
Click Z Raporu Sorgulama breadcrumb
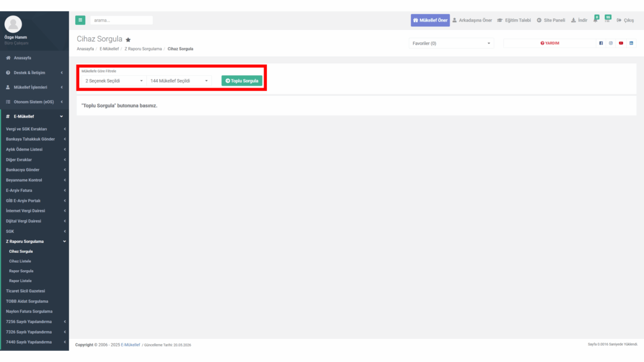pyautogui.click(x=143, y=48)
